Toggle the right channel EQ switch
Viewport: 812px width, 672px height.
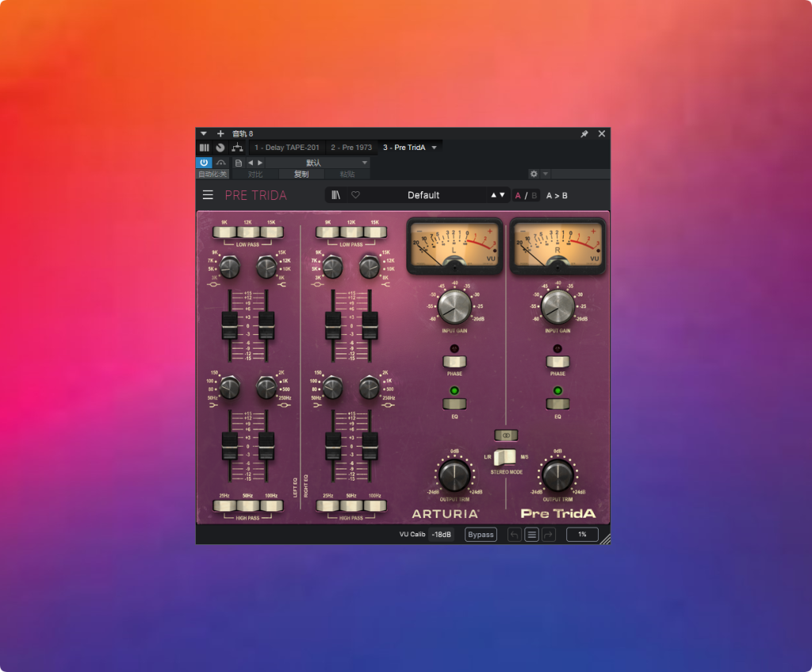[557, 404]
